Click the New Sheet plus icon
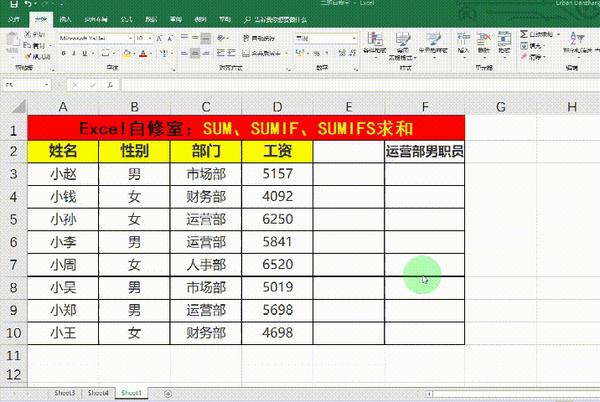The image size is (600, 402). [x=168, y=393]
